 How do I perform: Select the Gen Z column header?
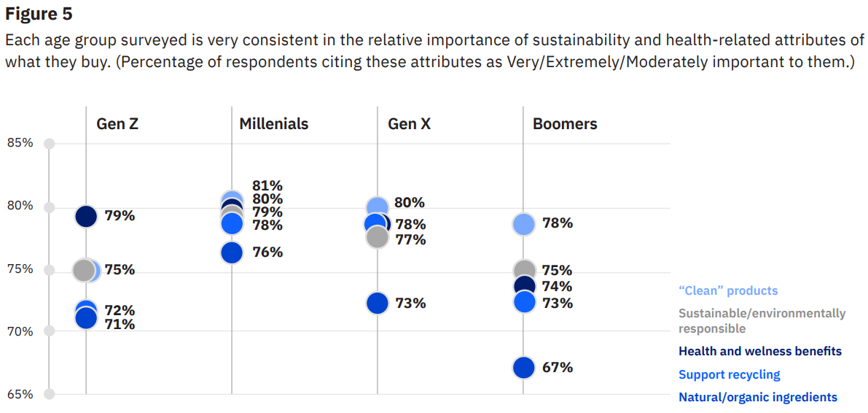click(117, 124)
